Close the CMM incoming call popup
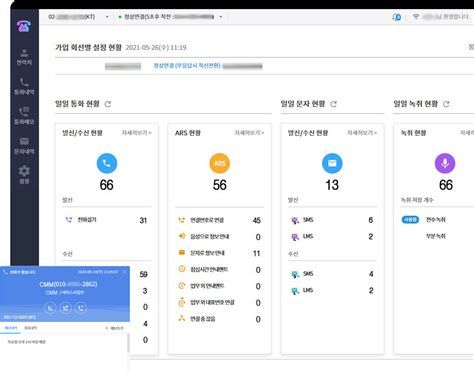Screen dimensions: 474x373 (124, 272)
